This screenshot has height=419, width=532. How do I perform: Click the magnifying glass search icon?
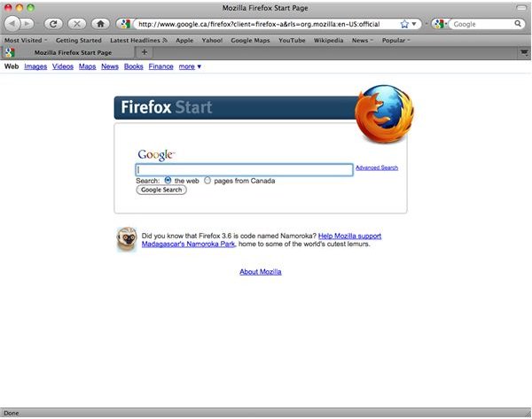click(x=518, y=23)
